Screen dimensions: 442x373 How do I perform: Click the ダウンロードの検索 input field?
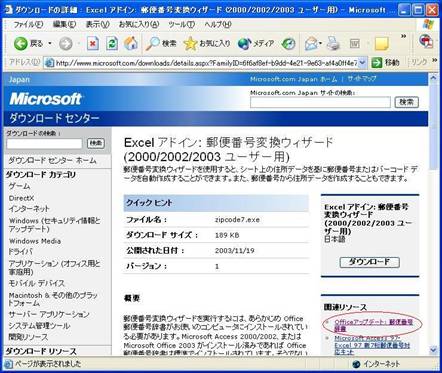point(44,144)
